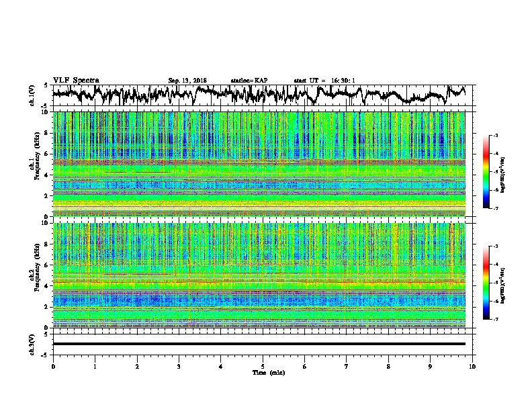
Task: Click time axis tick label '5'
Action: tap(263, 367)
